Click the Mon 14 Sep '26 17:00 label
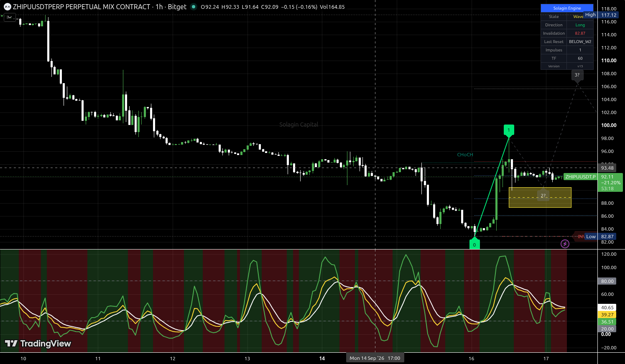This screenshot has height=364, width=625. pos(375,358)
